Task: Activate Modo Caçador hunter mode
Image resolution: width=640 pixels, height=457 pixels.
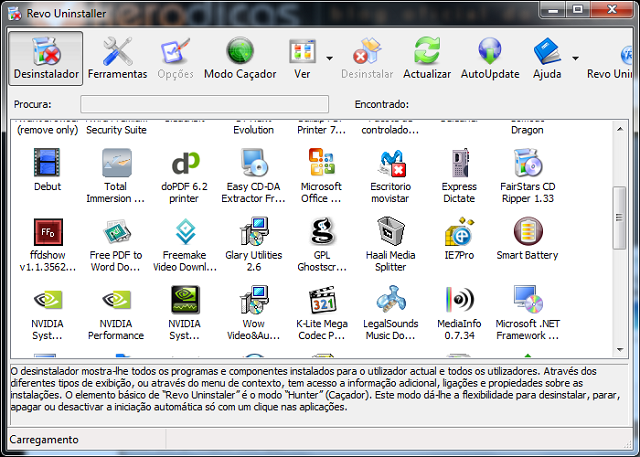Action: click(x=240, y=58)
